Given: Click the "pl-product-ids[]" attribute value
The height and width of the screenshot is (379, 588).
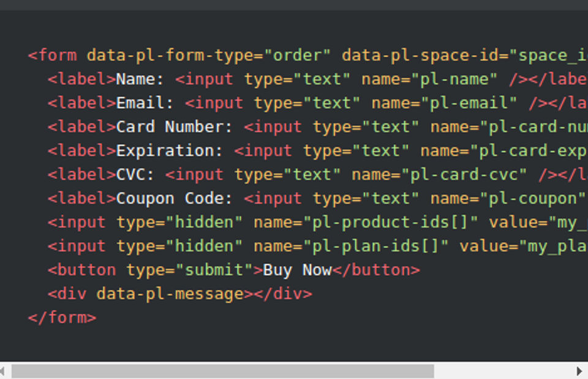Looking at the screenshot, I should point(390,223).
